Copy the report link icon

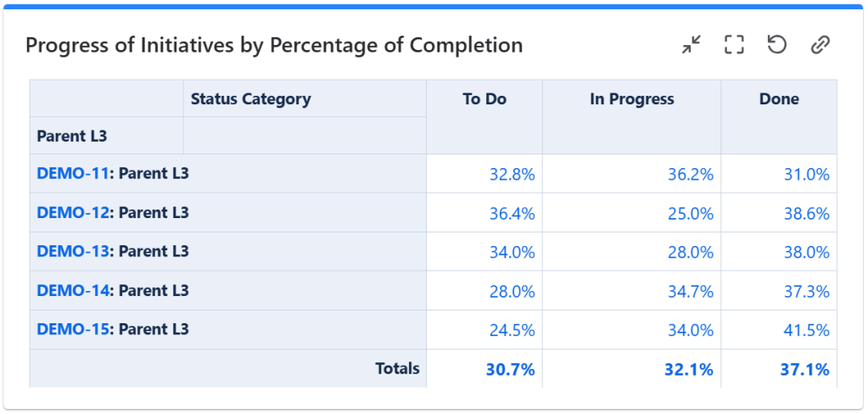tap(820, 45)
